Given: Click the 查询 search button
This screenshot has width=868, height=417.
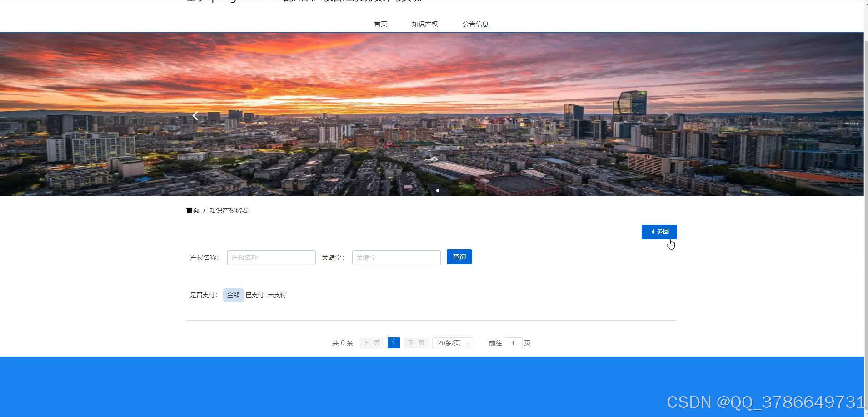Looking at the screenshot, I should pos(459,257).
